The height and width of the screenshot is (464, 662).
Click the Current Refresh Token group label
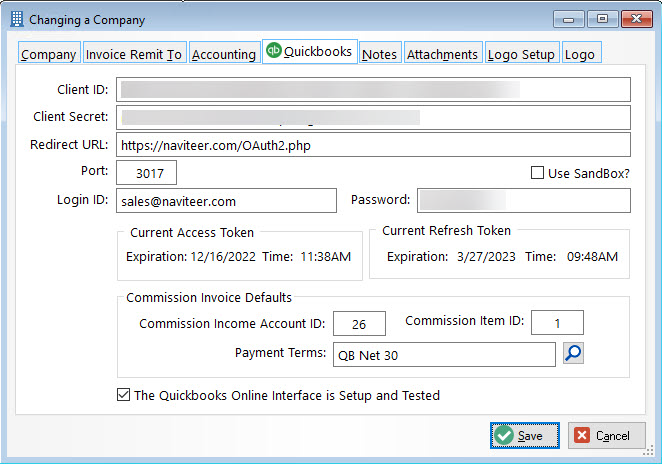[446, 231]
